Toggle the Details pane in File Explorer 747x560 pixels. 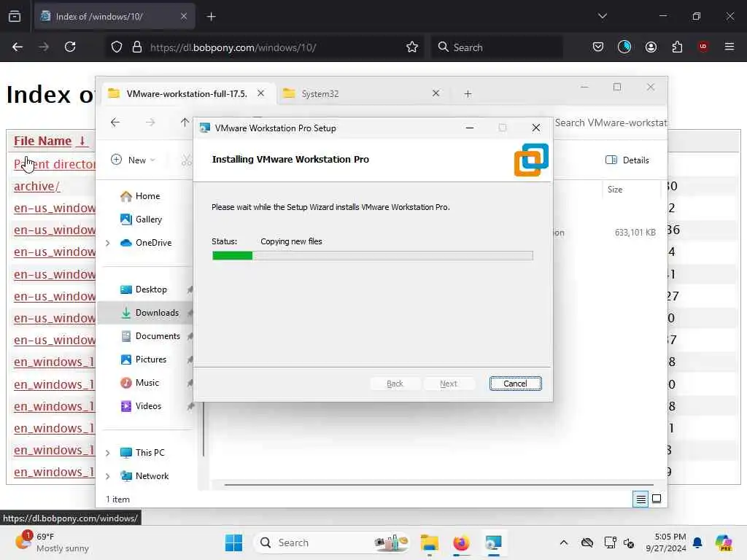tap(627, 160)
